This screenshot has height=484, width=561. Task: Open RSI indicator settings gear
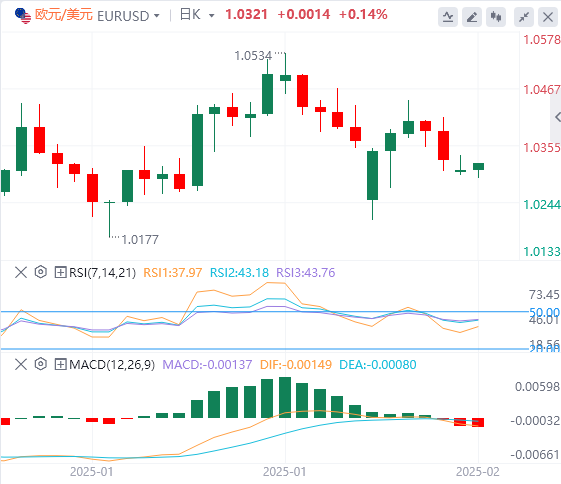point(41,272)
